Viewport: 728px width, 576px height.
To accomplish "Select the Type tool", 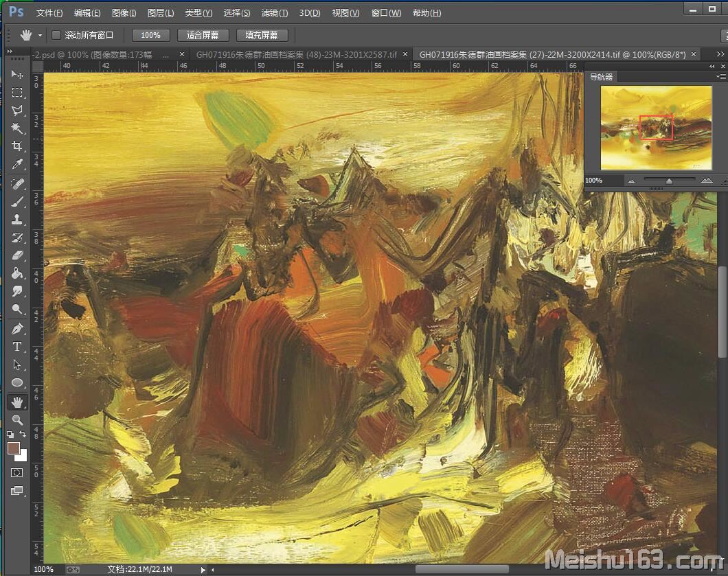I will 17,347.
